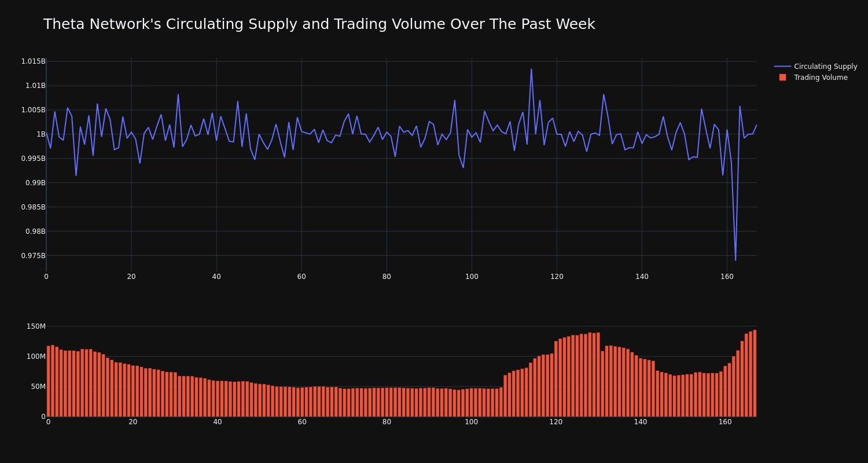Click the 40 tick on volume chart x-axis
The width and height of the screenshot is (868, 463).
point(218,422)
